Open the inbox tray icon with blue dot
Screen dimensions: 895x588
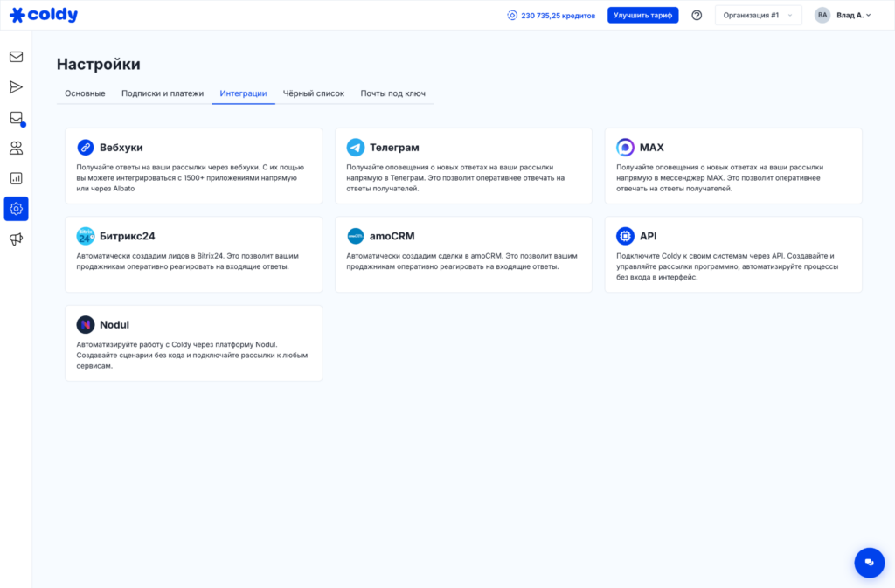click(17, 118)
